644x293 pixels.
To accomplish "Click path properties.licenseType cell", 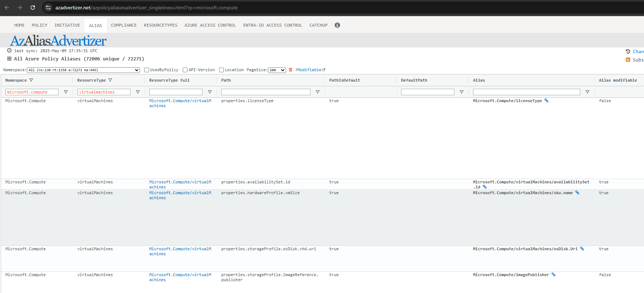I will tap(247, 101).
